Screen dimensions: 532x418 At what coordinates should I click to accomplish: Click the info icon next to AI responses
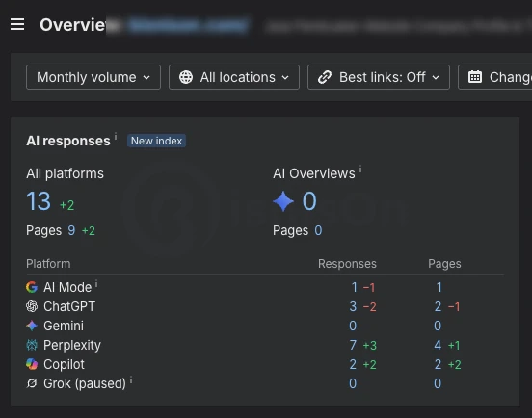coord(116,136)
